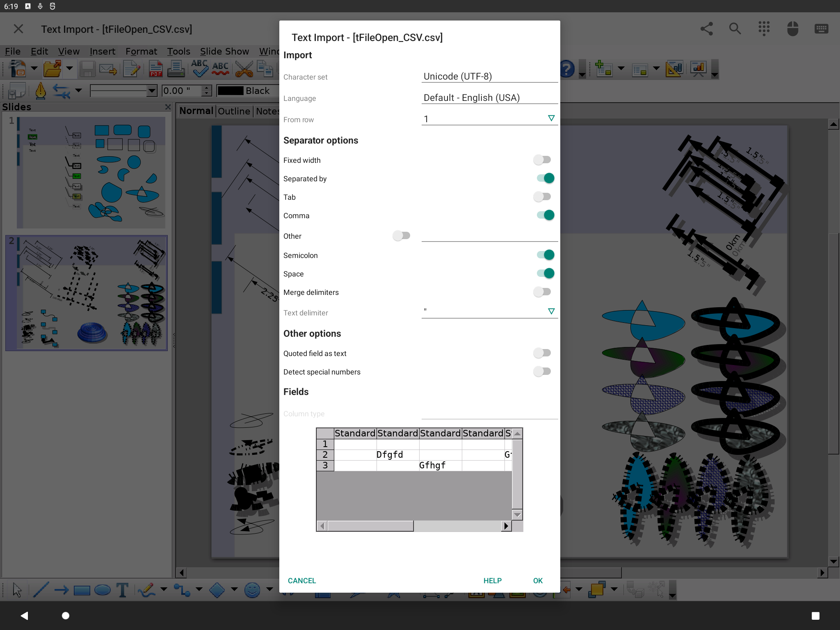Select the Text T tool
The width and height of the screenshot is (840, 630).
point(122,590)
